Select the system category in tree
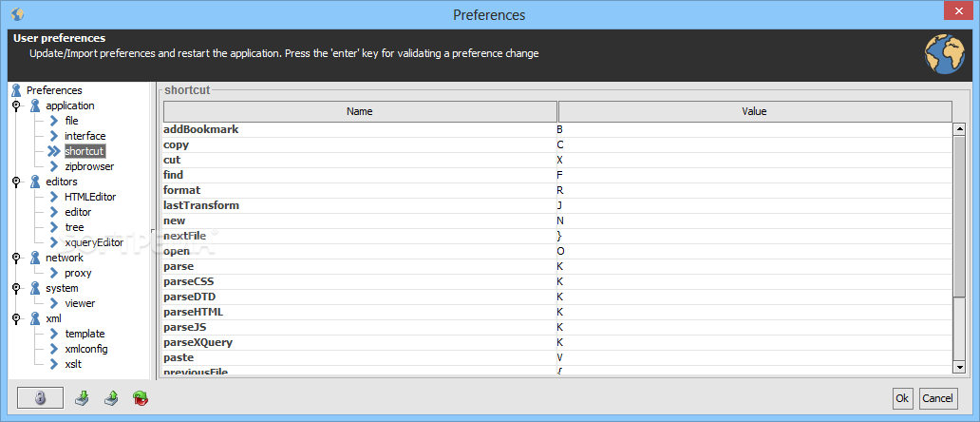Image resolution: width=980 pixels, height=422 pixels. click(62, 288)
